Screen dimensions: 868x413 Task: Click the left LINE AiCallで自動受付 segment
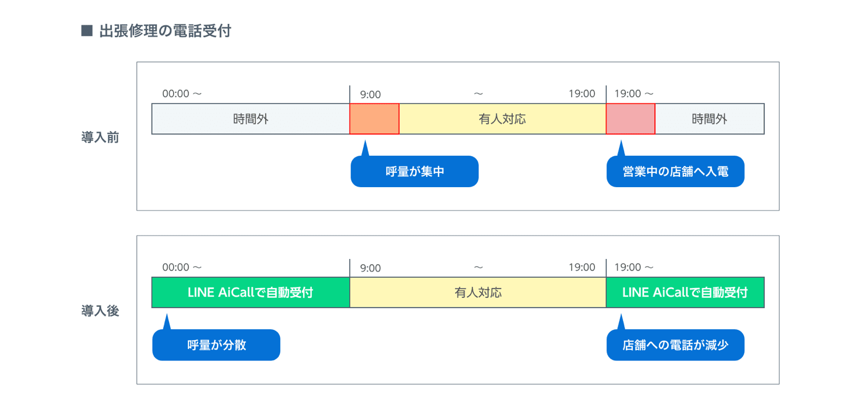tap(251, 293)
